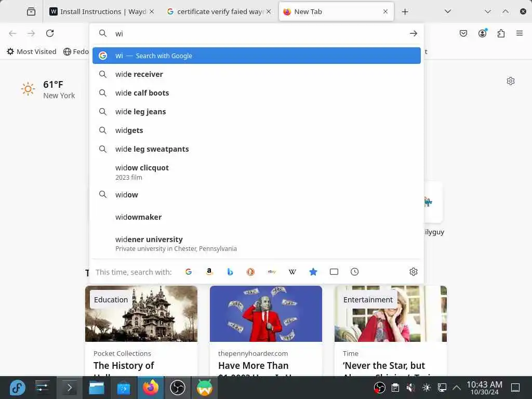Search this time with Amazon
Viewport: 532px width, 399px height.
pyautogui.click(x=209, y=272)
